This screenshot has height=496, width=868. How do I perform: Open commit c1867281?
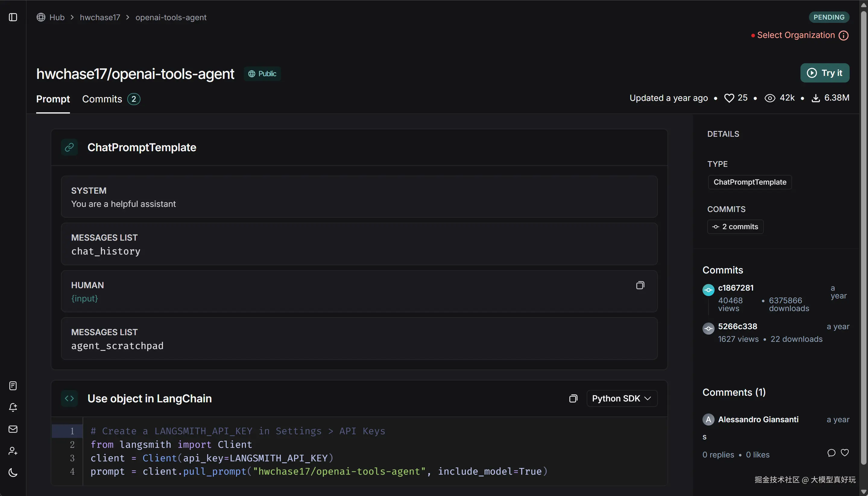[736, 288]
